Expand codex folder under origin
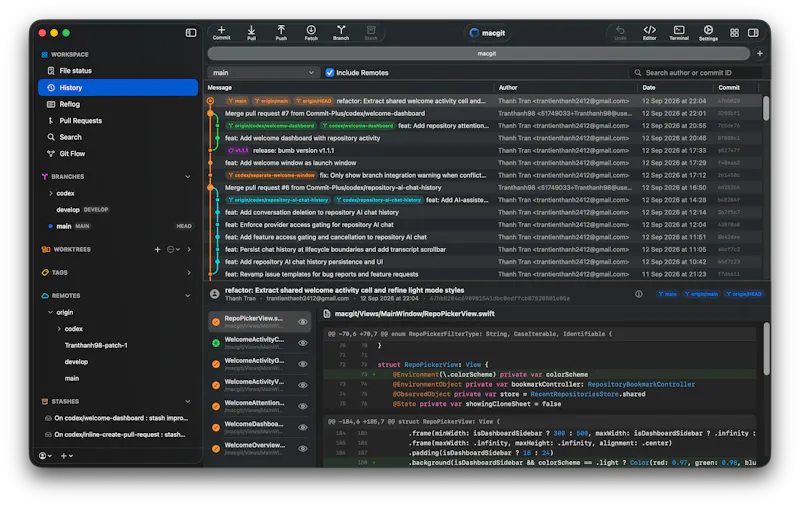 (x=59, y=329)
